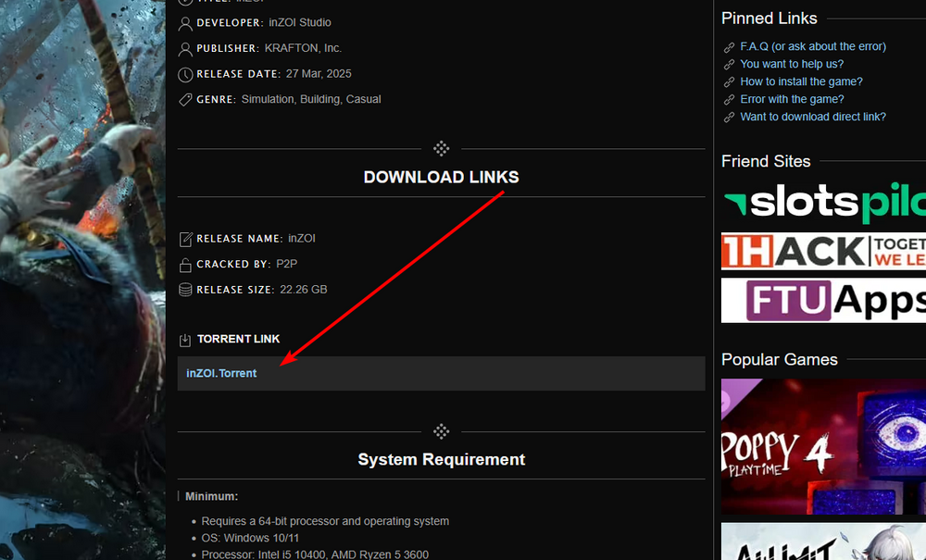Visit the 1HACK friend site banner
The image size is (926, 560).
(823, 252)
